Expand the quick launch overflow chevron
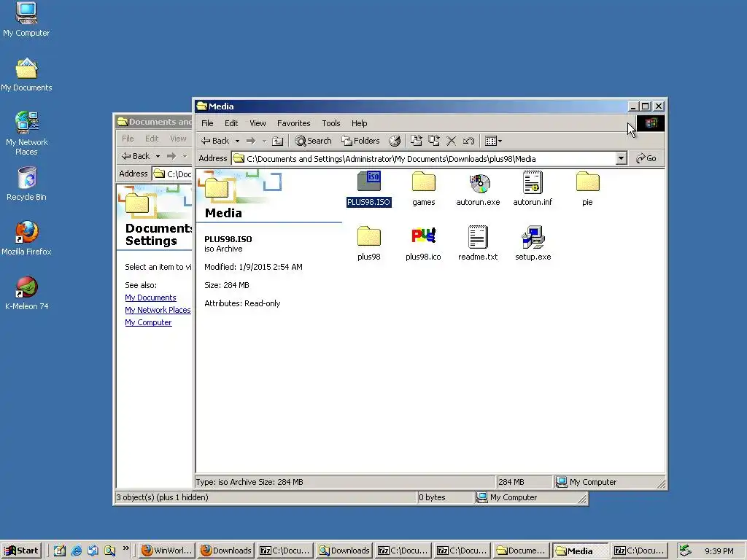Screen dimensions: 747x560 pos(125,548)
